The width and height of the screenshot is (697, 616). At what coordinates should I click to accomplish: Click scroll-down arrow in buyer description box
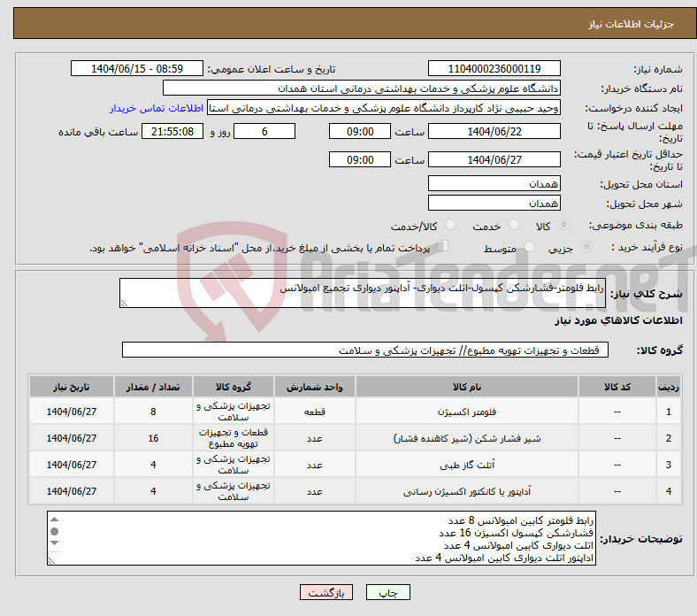[55, 544]
